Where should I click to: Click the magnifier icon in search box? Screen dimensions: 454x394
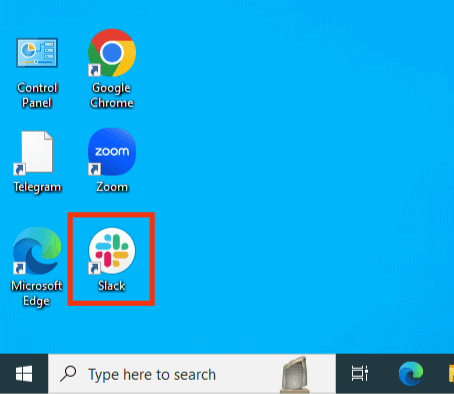click(68, 374)
